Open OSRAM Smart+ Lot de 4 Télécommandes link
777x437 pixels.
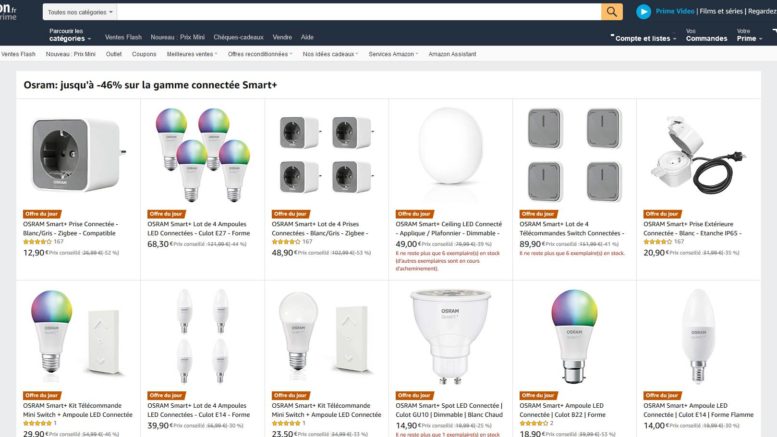pyautogui.click(x=571, y=228)
